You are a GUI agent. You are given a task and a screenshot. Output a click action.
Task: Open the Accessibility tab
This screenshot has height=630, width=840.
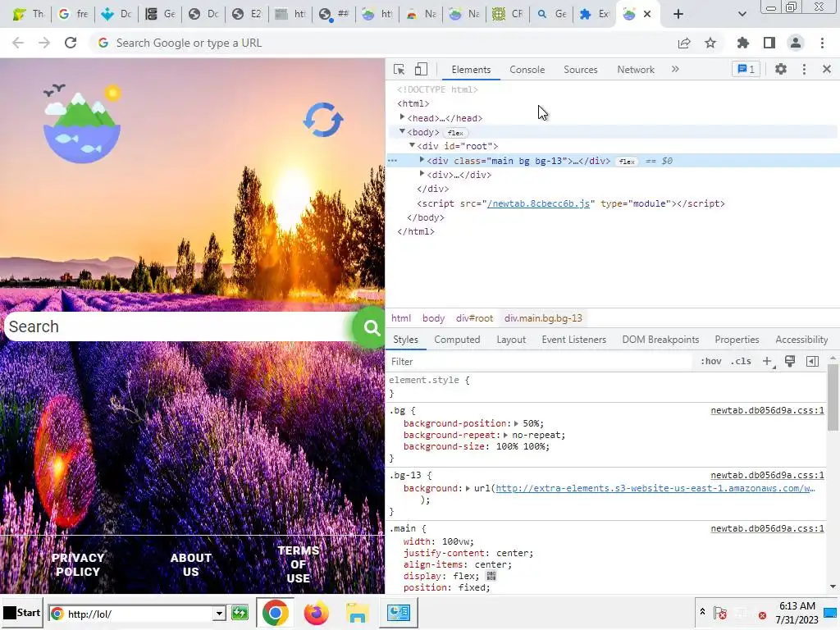(x=801, y=340)
